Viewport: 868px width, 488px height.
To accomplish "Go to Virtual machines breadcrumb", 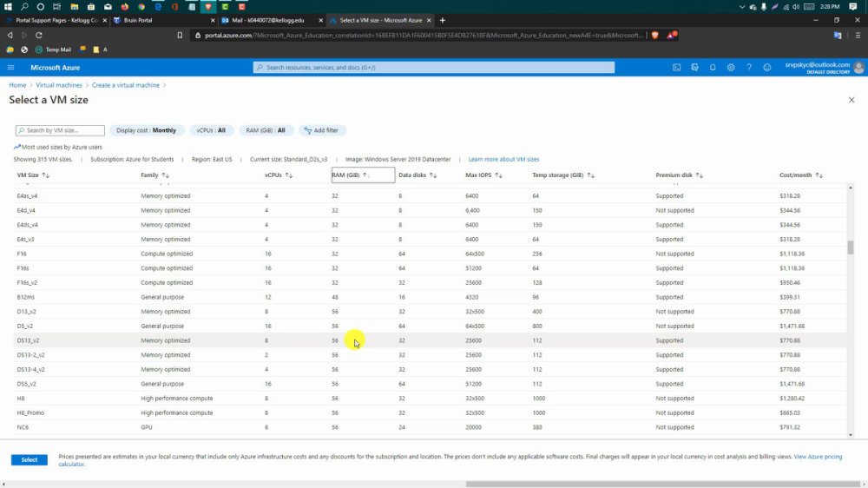I will [x=59, y=85].
